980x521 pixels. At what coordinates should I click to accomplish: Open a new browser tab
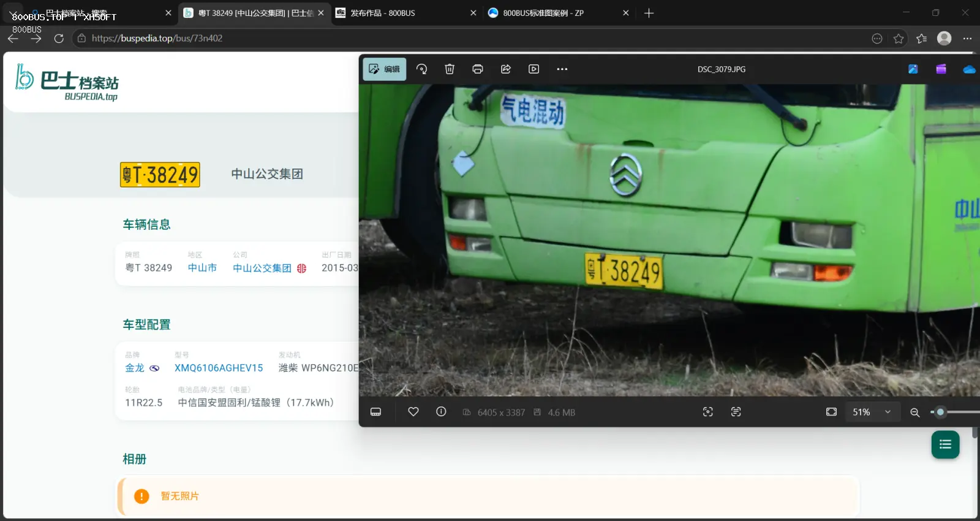(649, 13)
